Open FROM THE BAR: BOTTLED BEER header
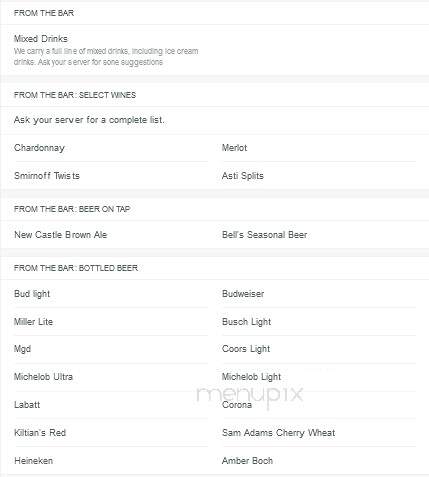Viewport: 429px width, 477px height. 76,268
